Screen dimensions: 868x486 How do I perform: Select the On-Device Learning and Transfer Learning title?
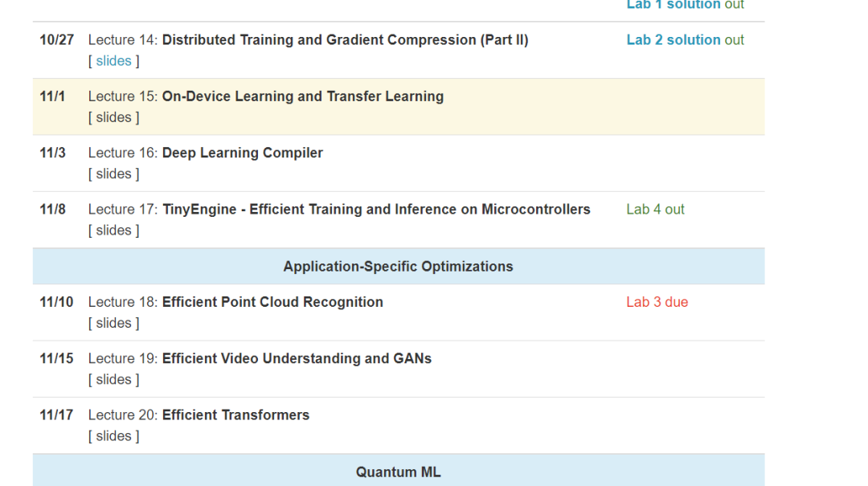(x=302, y=96)
